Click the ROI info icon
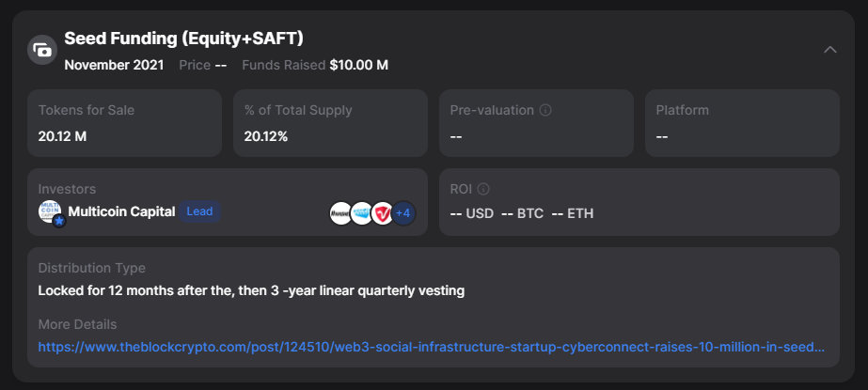The image size is (868, 390). 483,189
